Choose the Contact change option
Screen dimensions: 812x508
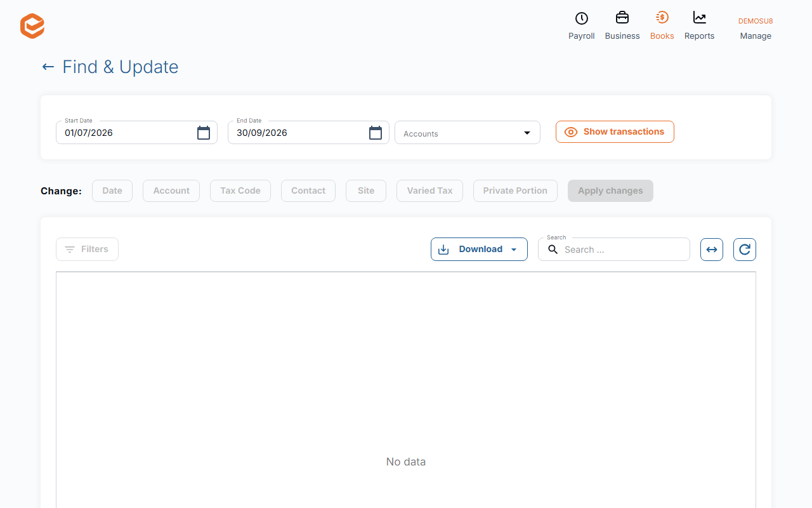[x=308, y=190]
